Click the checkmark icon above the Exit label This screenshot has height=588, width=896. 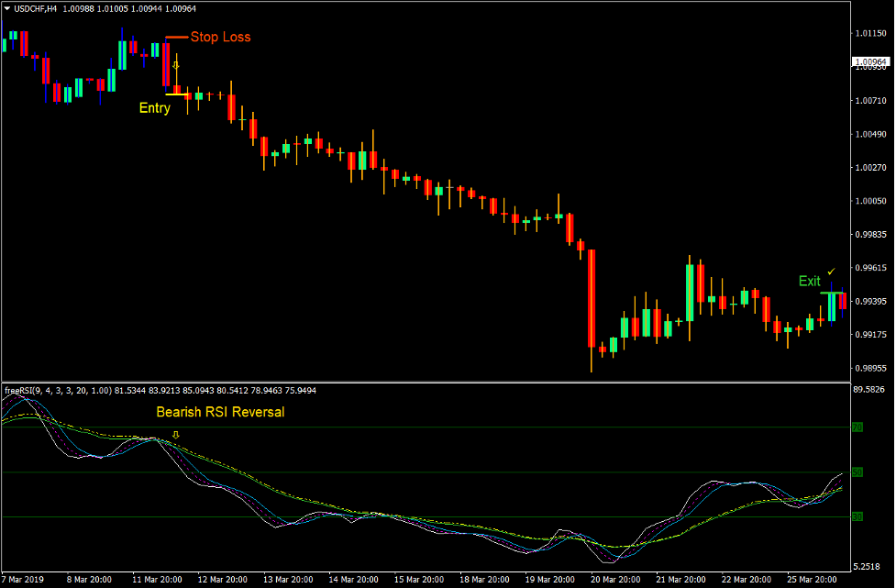[831, 271]
